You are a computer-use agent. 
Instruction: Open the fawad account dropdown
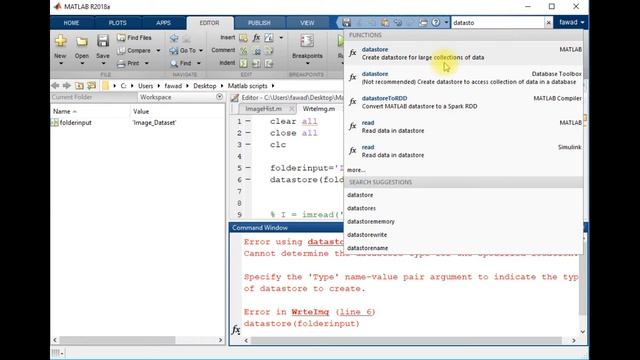571,22
